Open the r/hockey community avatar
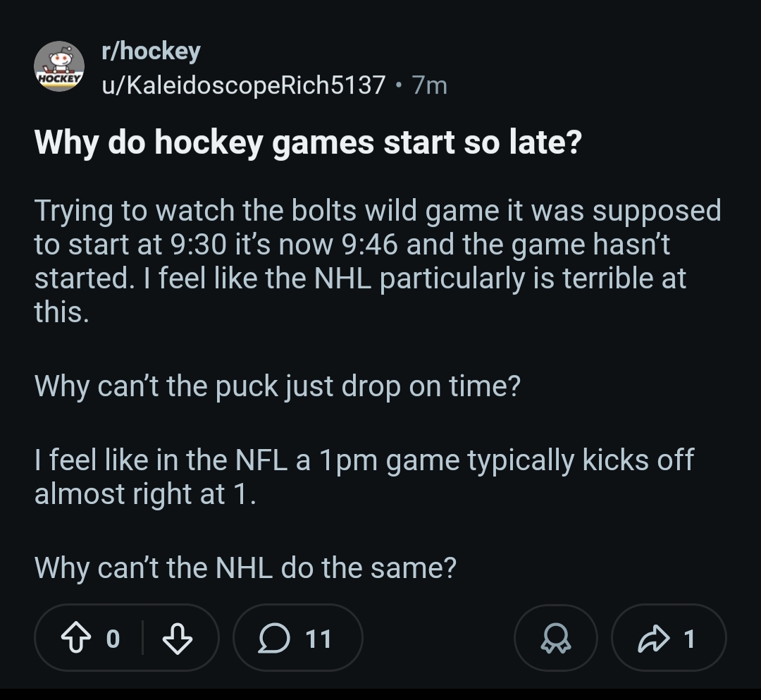Screen dimensions: 761x700 tap(59, 66)
